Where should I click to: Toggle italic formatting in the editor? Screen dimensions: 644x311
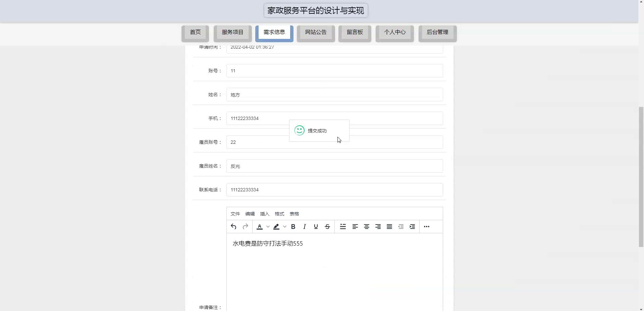[304, 227]
